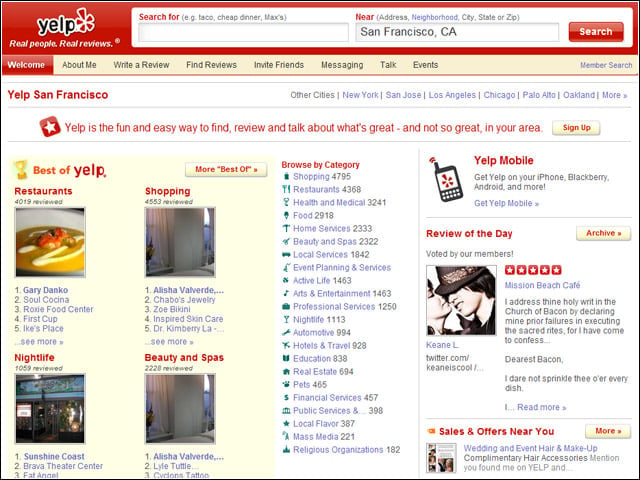Click the Chabo's Jewelry link
This screenshot has height=480, width=640.
point(184,300)
